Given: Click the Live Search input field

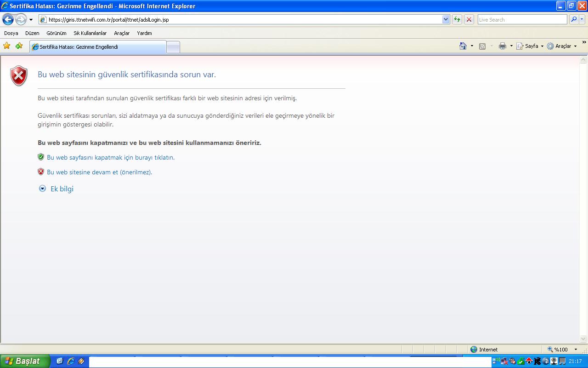Looking at the screenshot, I should [522, 19].
